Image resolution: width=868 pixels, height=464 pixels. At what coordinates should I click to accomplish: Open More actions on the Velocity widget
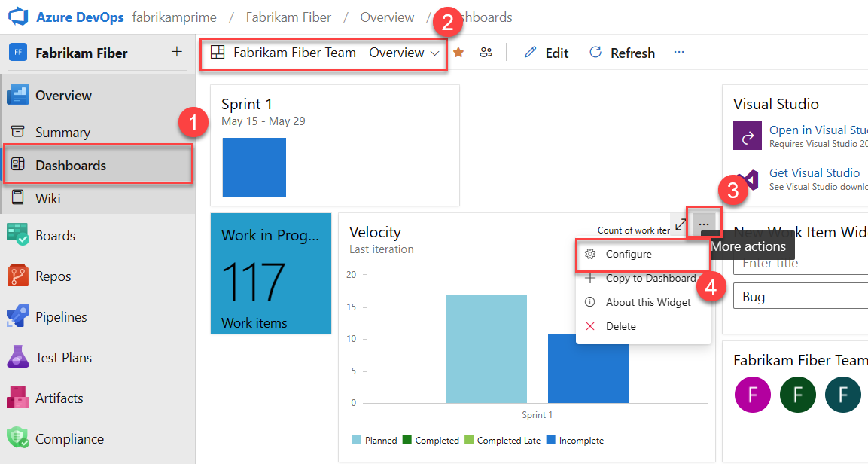[x=705, y=224]
